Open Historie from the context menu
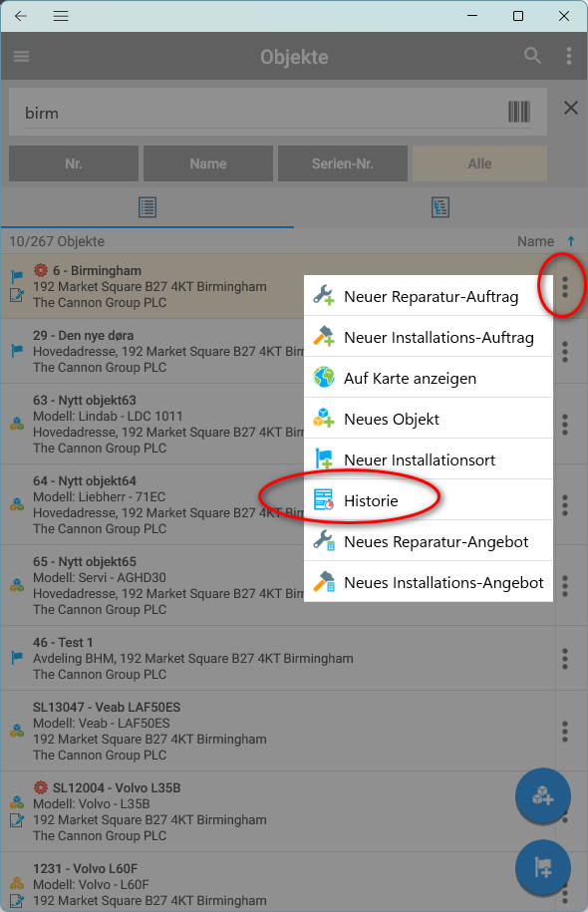This screenshot has height=912, width=588. pyautogui.click(x=429, y=500)
